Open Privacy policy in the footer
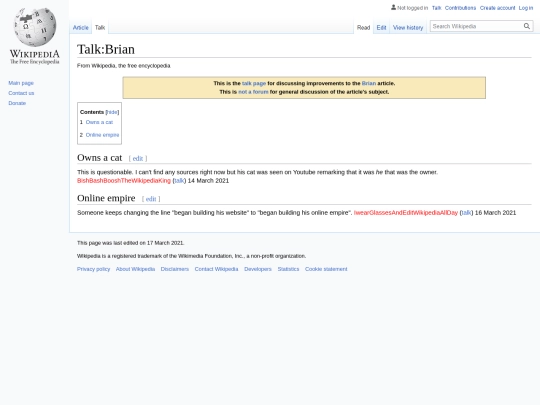This screenshot has width=540, height=405. (93, 269)
